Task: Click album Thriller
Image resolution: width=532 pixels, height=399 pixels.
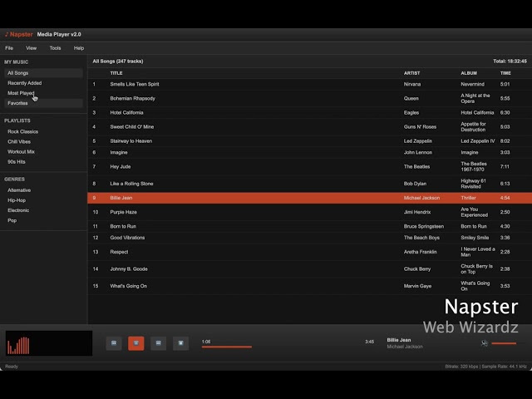Action: (469, 198)
